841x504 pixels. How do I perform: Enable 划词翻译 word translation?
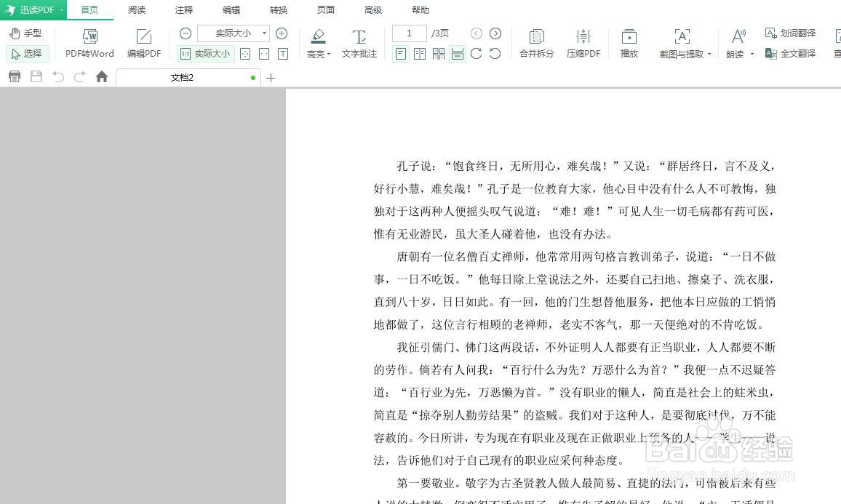[x=790, y=33]
